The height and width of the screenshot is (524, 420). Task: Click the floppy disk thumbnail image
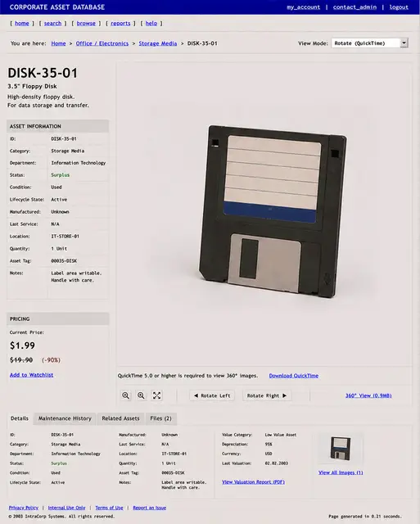coord(340,448)
